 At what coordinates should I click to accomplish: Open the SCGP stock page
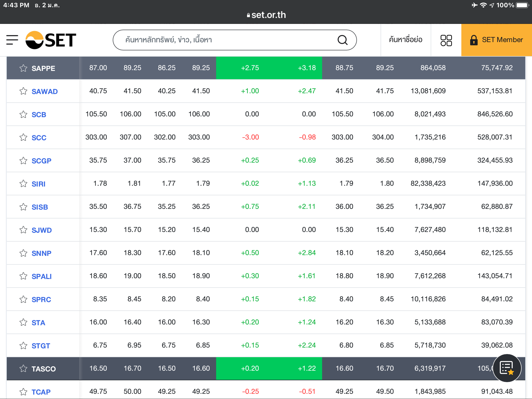(x=42, y=161)
